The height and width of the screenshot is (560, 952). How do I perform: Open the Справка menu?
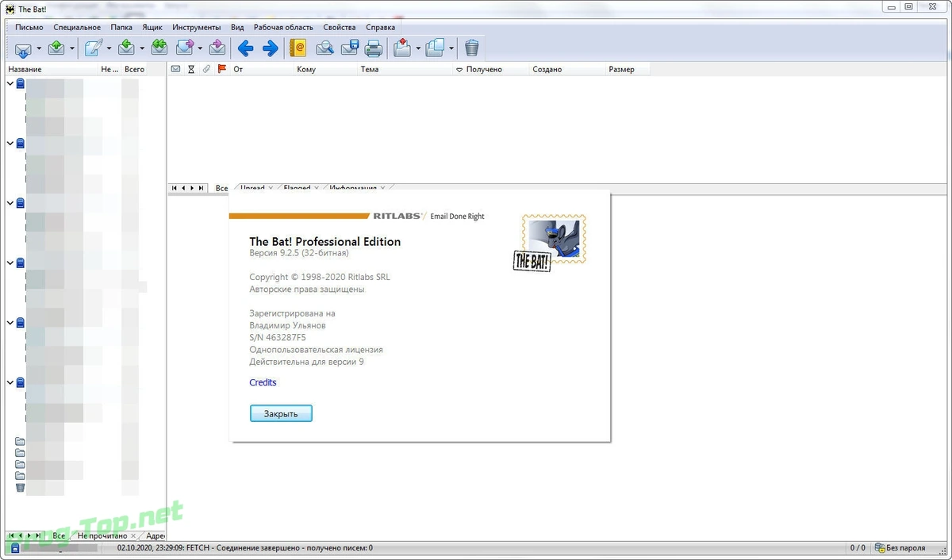click(381, 27)
